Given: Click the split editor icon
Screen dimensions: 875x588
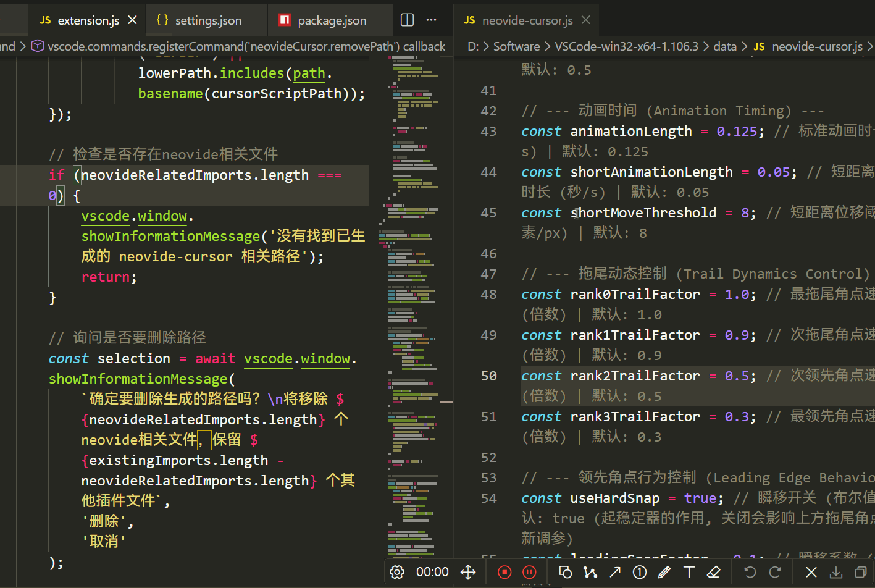Looking at the screenshot, I should click(406, 20).
